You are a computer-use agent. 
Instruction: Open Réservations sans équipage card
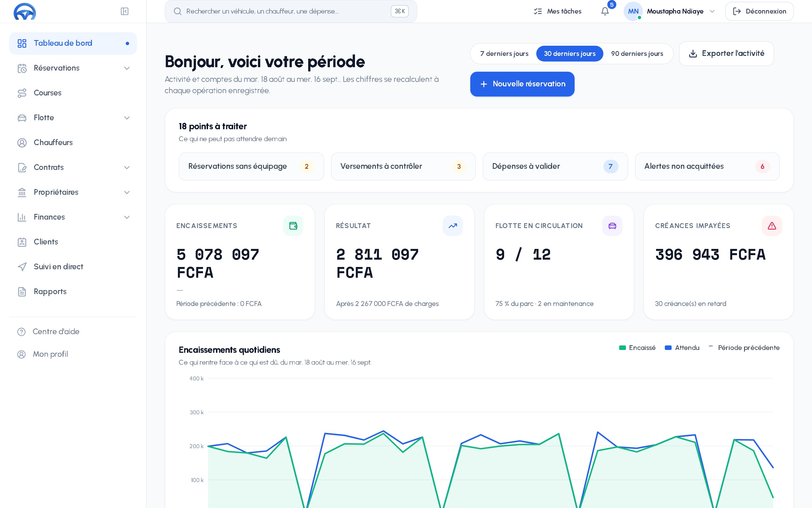point(251,167)
